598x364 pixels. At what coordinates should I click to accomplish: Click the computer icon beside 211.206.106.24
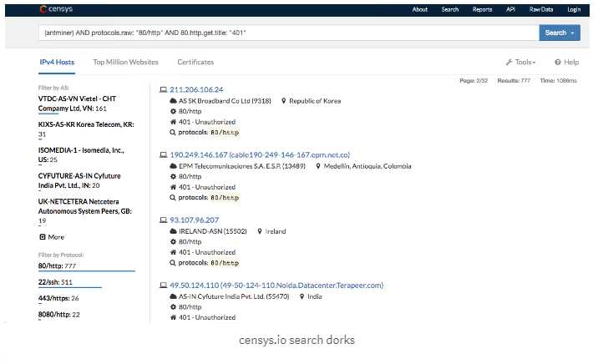[x=163, y=90]
